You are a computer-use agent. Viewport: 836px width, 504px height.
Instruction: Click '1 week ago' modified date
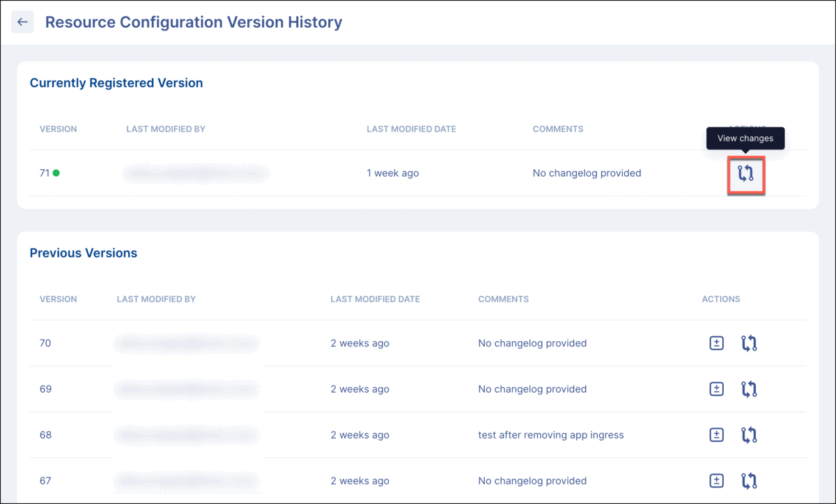[393, 173]
